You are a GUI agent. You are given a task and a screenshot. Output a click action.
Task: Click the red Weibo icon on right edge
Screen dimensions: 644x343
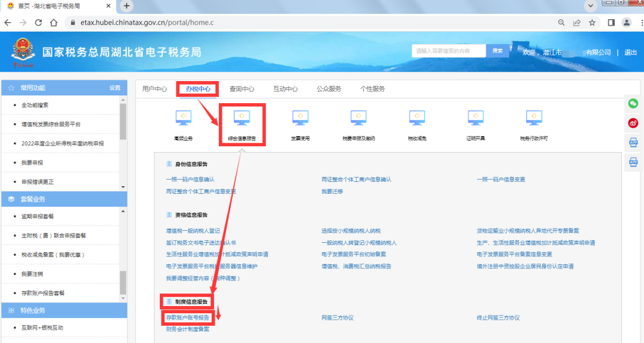pyautogui.click(x=633, y=123)
